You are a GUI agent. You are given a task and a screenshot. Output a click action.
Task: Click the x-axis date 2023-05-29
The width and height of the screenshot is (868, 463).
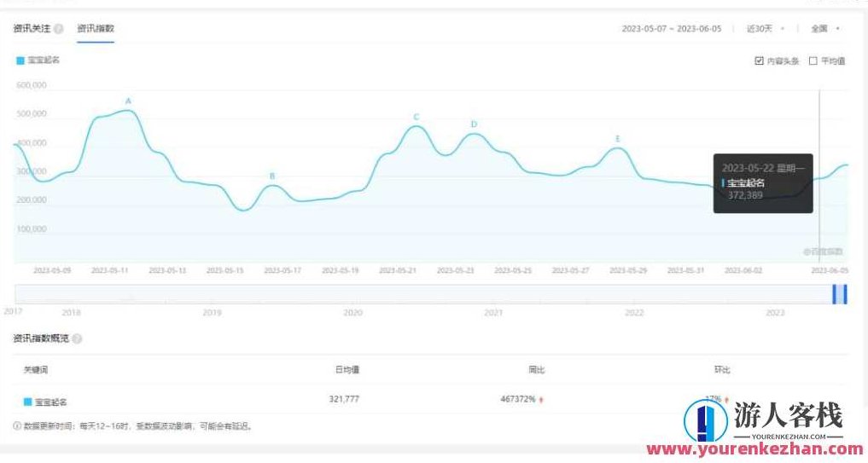click(628, 270)
